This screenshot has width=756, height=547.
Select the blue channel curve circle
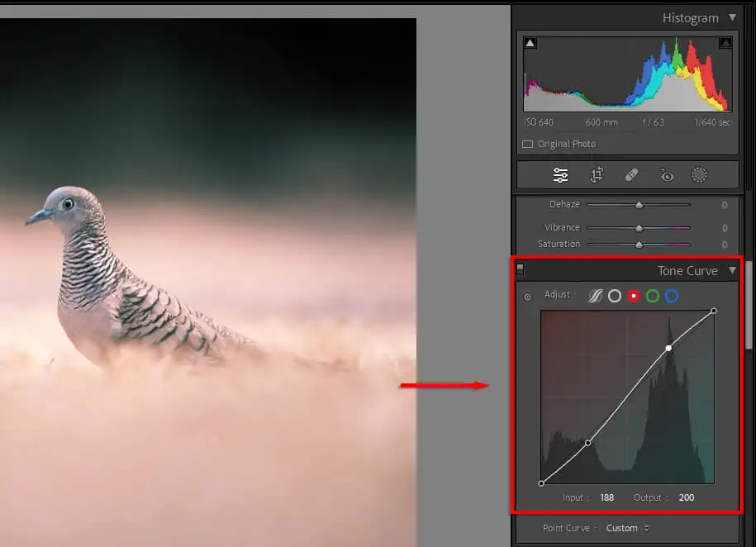click(672, 296)
